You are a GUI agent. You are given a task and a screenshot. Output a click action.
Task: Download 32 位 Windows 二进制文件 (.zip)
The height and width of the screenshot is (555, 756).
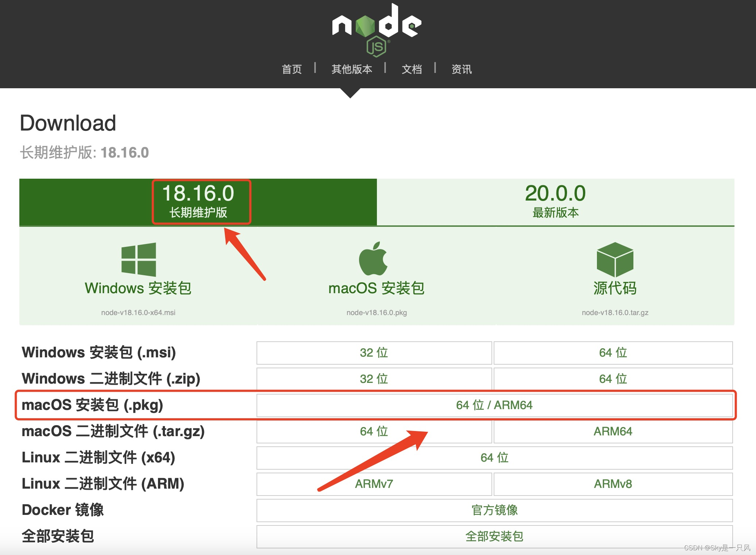click(374, 379)
